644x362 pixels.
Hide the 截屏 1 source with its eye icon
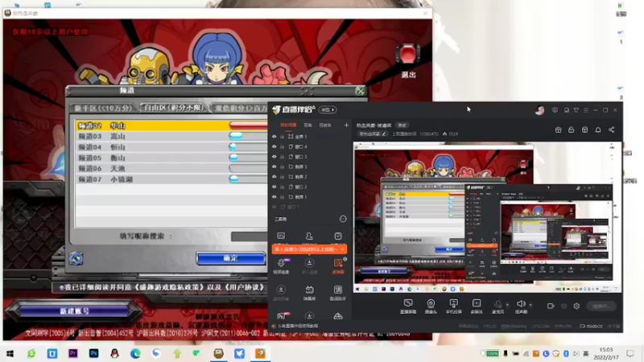275,196
